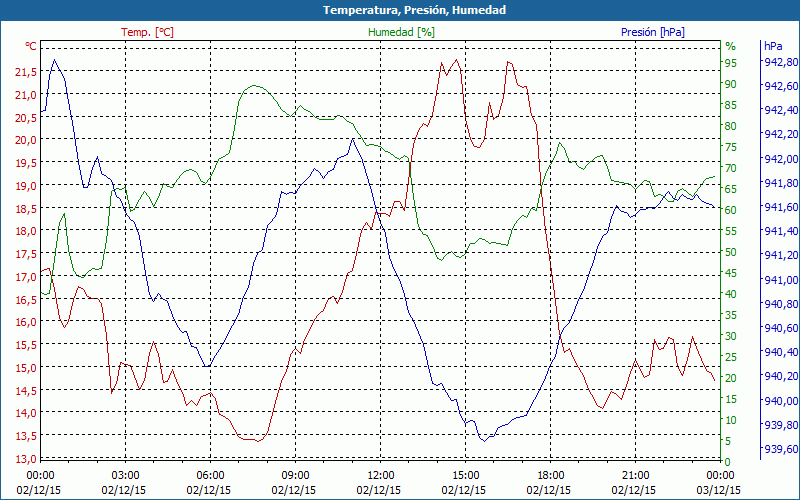Click the 940,20 pressure axis value
The height and width of the screenshot is (500, 800).
779,377
